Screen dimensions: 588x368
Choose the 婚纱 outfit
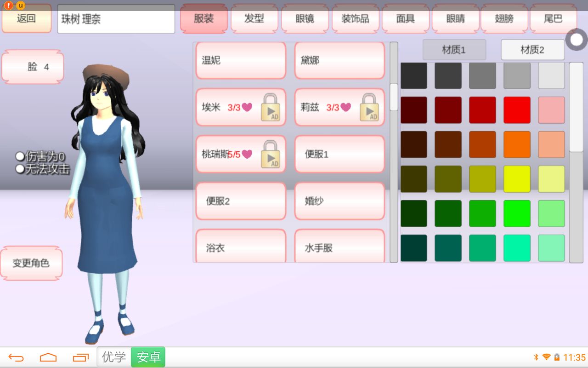point(339,201)
